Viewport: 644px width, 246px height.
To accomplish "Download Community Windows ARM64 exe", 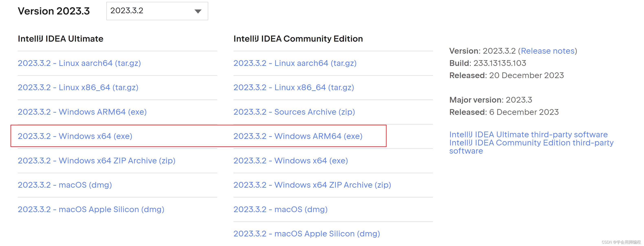I will pos(298,136).
